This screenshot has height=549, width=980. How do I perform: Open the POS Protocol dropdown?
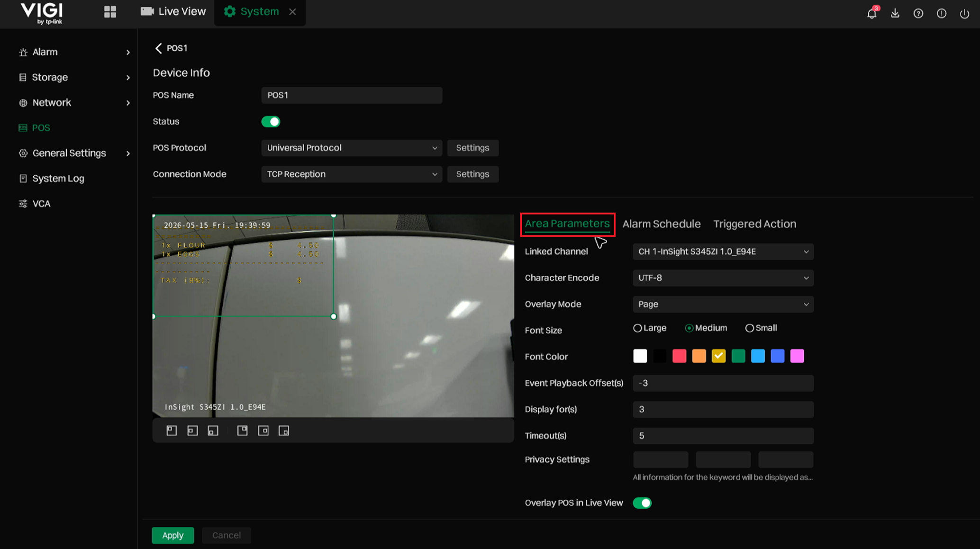click(352, 148)
